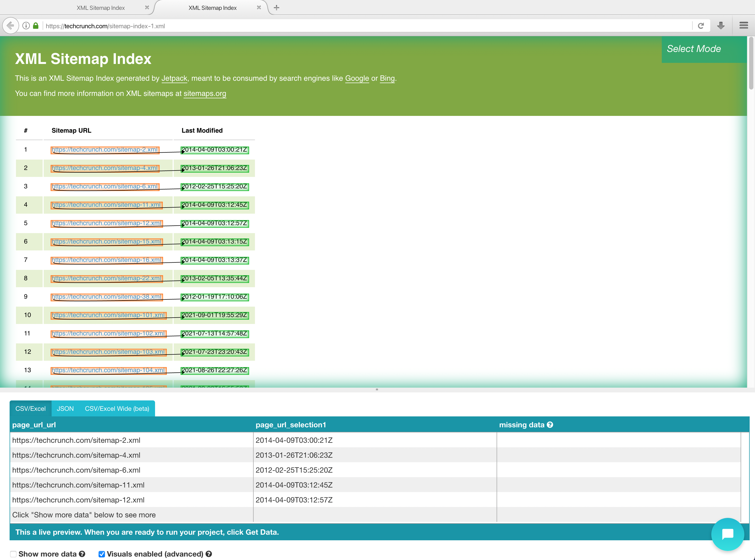
Task: Click the help icon beside Show more data
Action: click(82, 554)
